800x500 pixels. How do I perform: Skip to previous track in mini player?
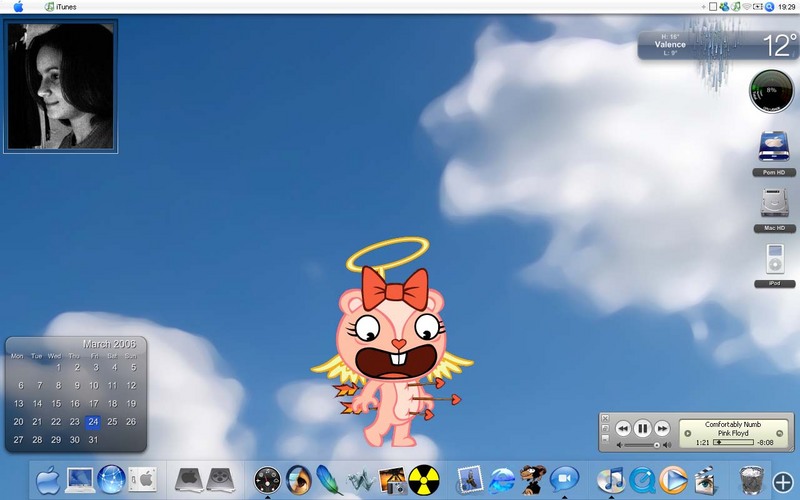(623, 429)
